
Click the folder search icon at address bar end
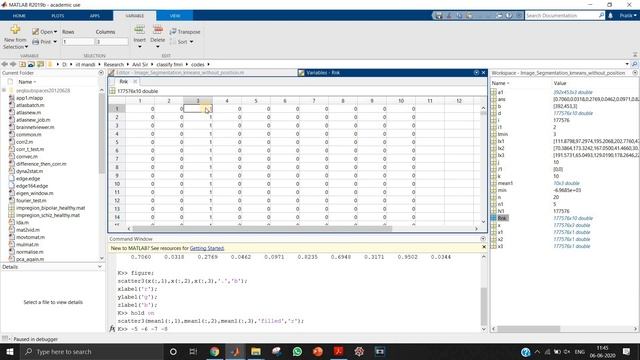[x=635, y=64]
